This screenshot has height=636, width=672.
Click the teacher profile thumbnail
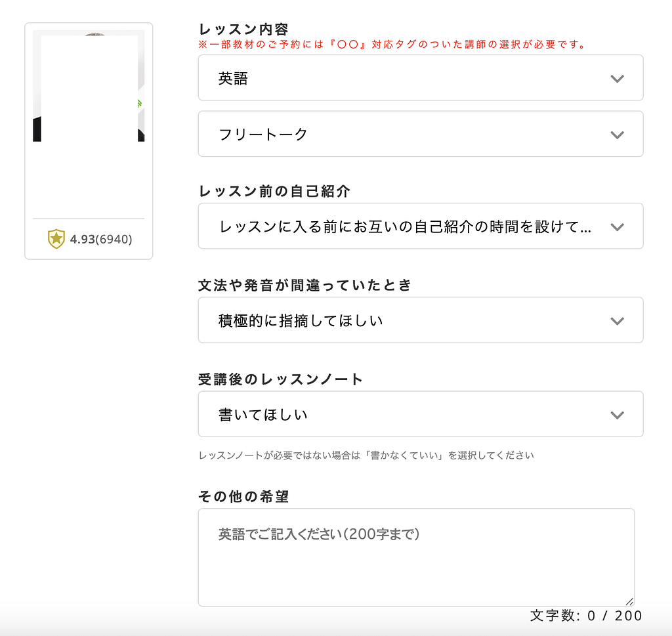(x=89, y=118)
